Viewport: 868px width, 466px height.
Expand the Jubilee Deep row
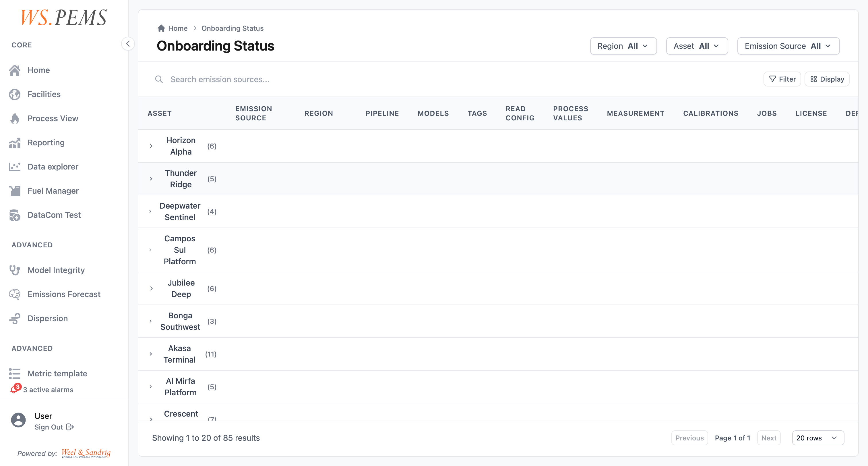click(152, 289)
